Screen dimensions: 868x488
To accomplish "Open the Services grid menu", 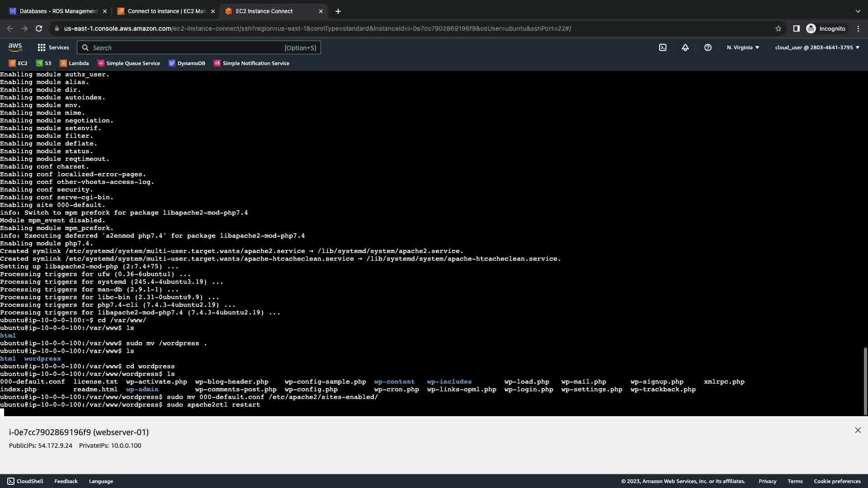I will 53,47.
